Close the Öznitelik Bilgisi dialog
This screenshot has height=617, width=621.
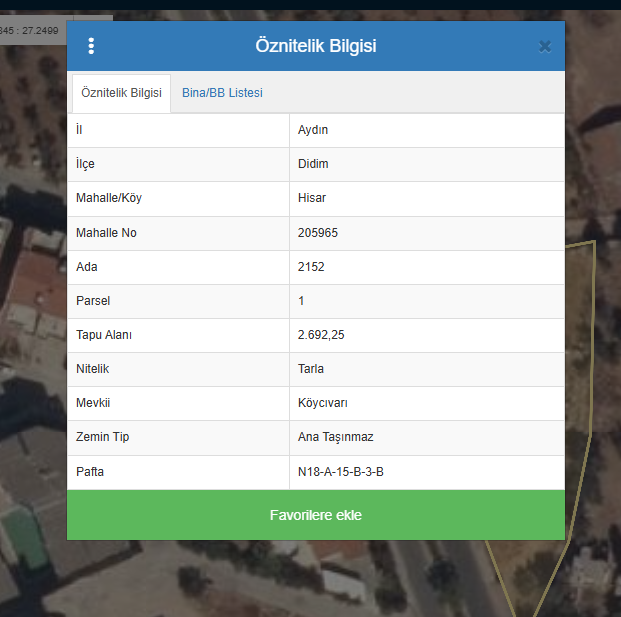point(544,46)
